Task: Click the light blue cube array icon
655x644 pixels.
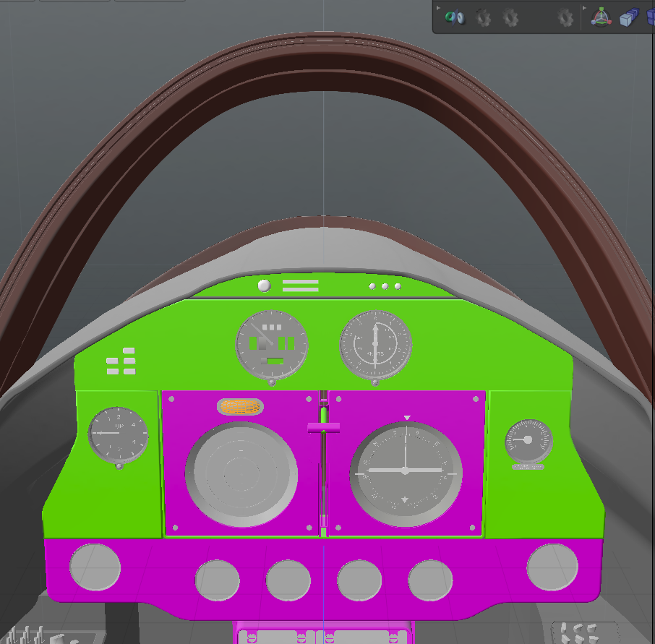Action: 628,17
